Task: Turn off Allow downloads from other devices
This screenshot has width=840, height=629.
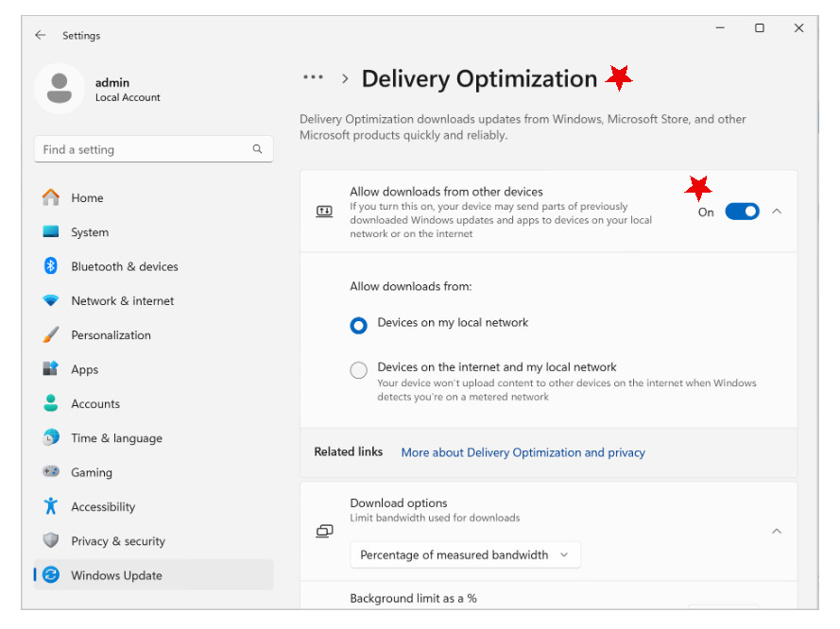Action: coord(743,211)
